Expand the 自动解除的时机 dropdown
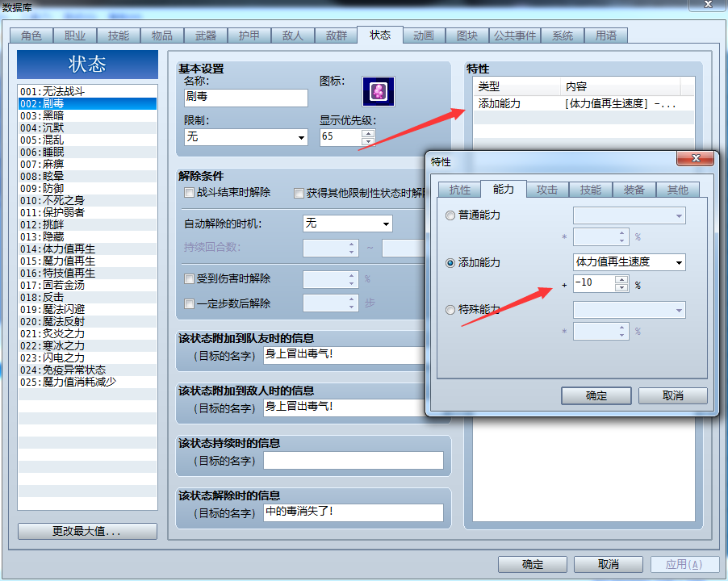The height and width of the screenshot is (581, 728). [x=347, y=224]
